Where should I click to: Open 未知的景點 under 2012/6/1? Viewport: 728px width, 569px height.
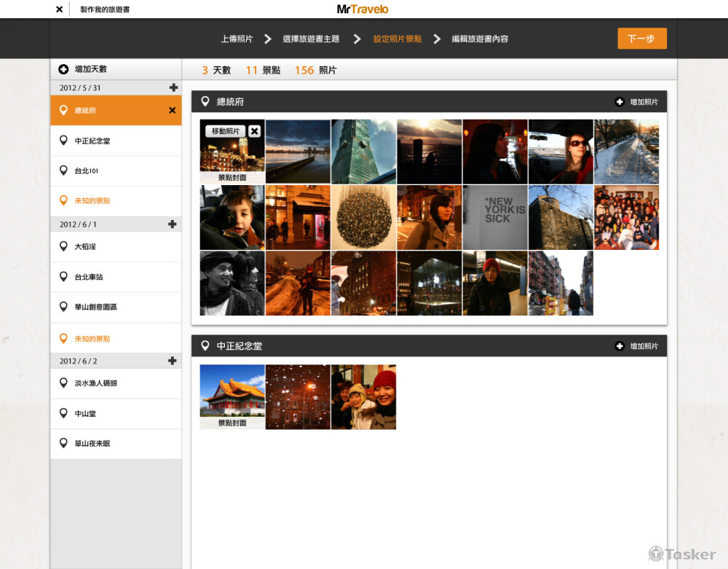[92, 339]
